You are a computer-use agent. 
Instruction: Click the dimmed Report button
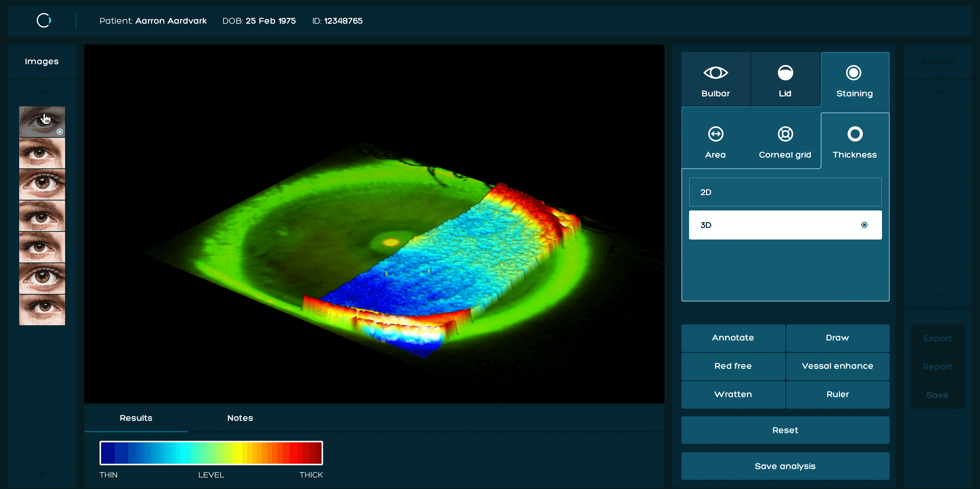coord(938,367)
